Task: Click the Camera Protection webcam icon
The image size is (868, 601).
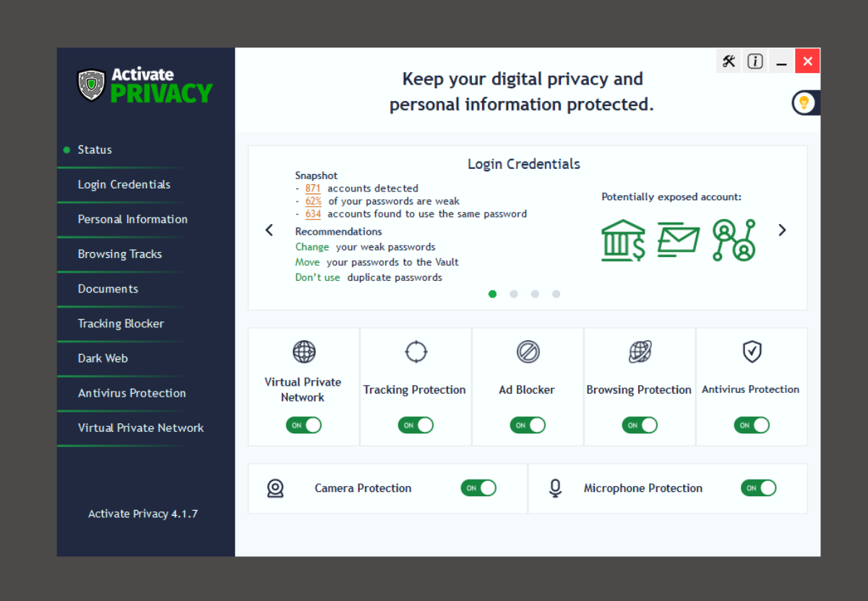Action: (x=275, y=488)
